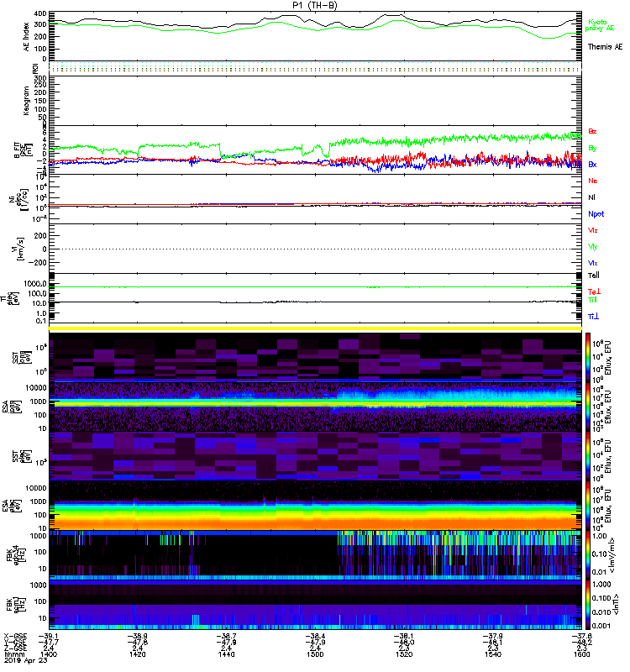The image size is (630, 672).
Task: Click the red Bz legend label
Action: point(592,131)
